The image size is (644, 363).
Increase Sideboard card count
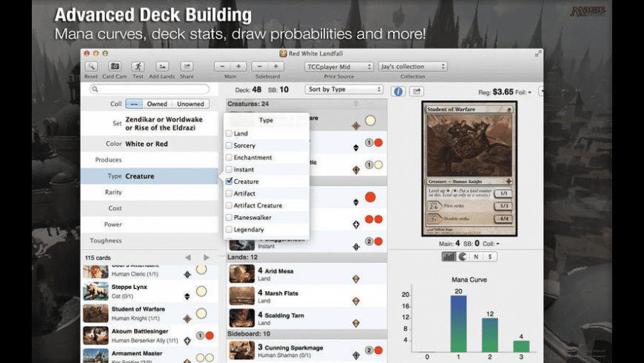275,67
